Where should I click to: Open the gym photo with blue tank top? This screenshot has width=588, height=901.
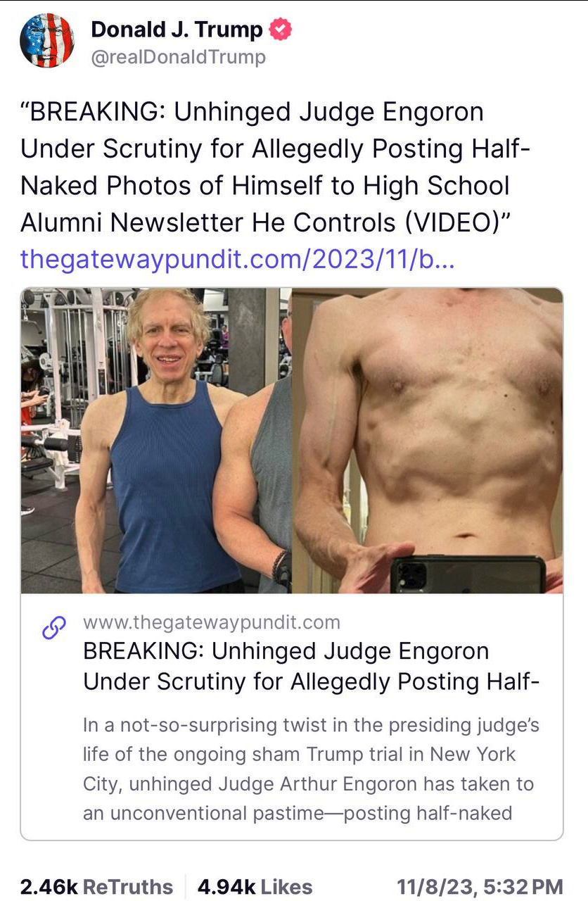pyautogui.click(x=156, y=440)
